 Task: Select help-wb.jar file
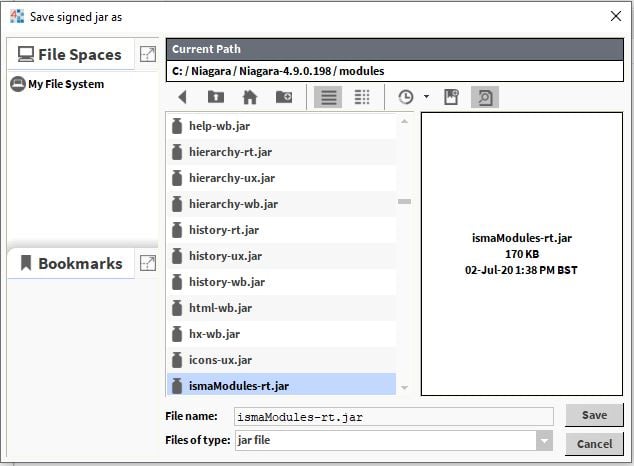(281, 126)
